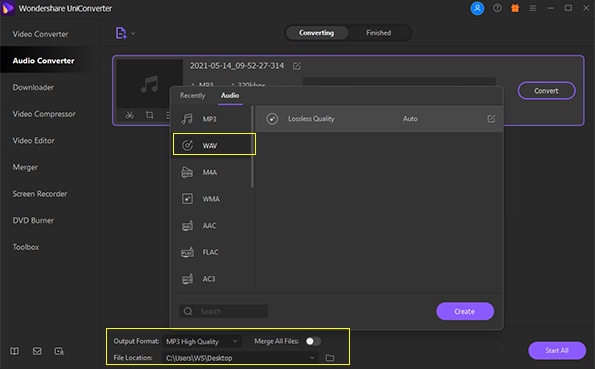This screenshot has width=595, height=369.
Task: Click the format Search field
Action: (x=224, y=311)
